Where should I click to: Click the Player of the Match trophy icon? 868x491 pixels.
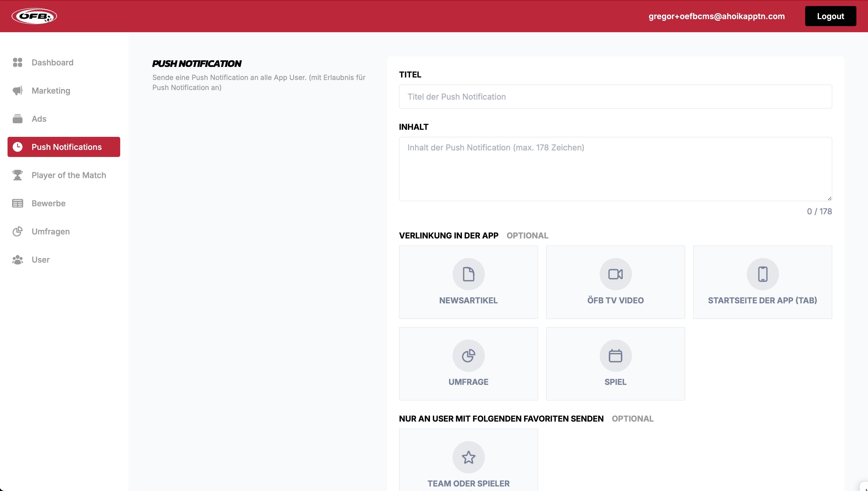(x=18, y=175)
